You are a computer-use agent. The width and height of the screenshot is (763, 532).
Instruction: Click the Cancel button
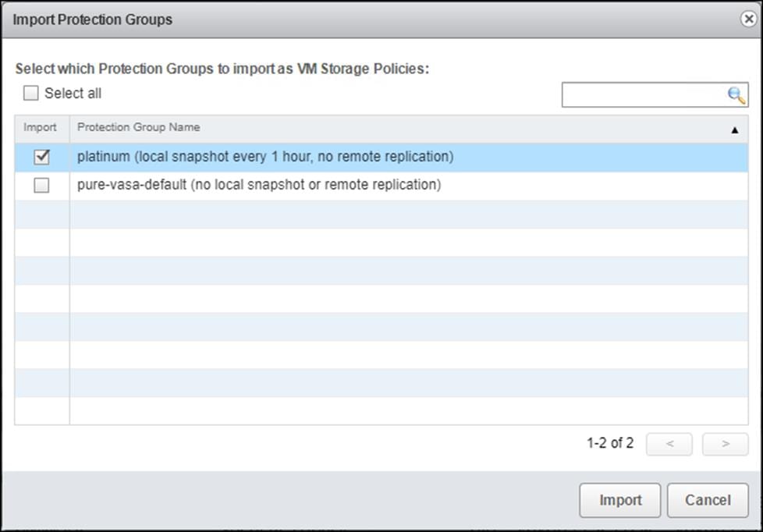coord(708,500)
